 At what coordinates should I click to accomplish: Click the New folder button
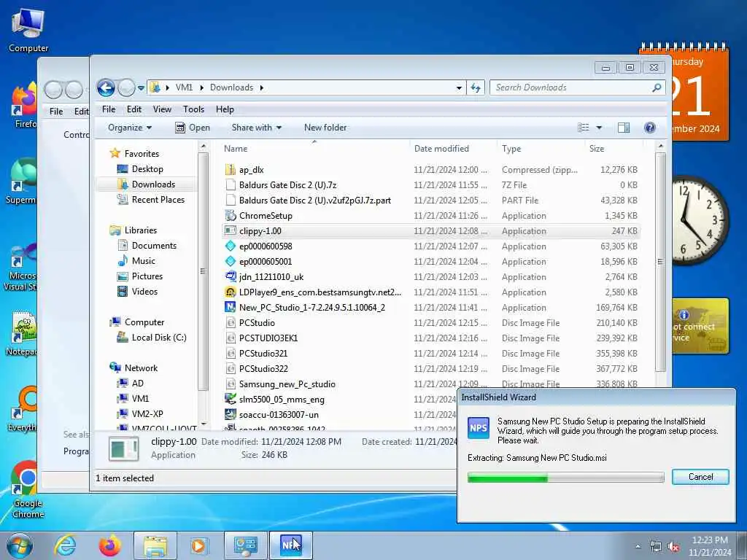pos(325,128)
